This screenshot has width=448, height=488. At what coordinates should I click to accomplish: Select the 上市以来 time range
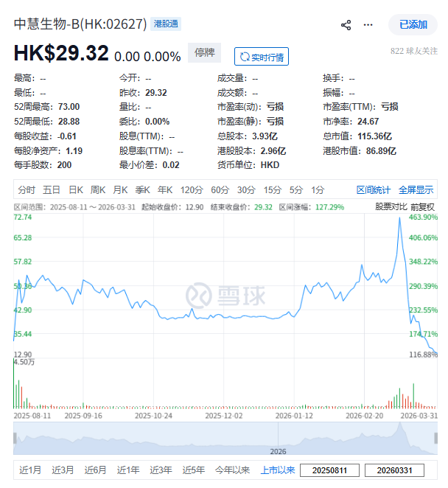278,470
